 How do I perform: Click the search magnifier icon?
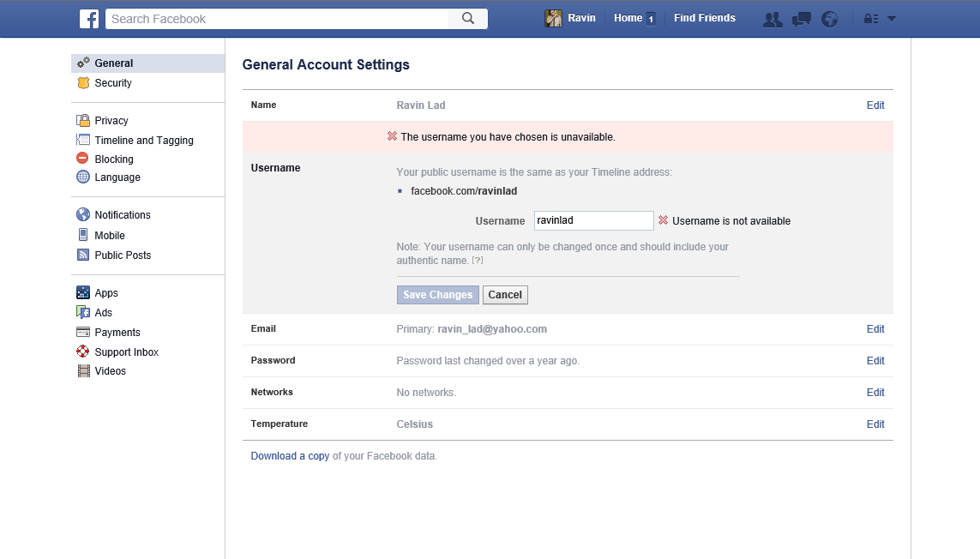coord(468,19)
